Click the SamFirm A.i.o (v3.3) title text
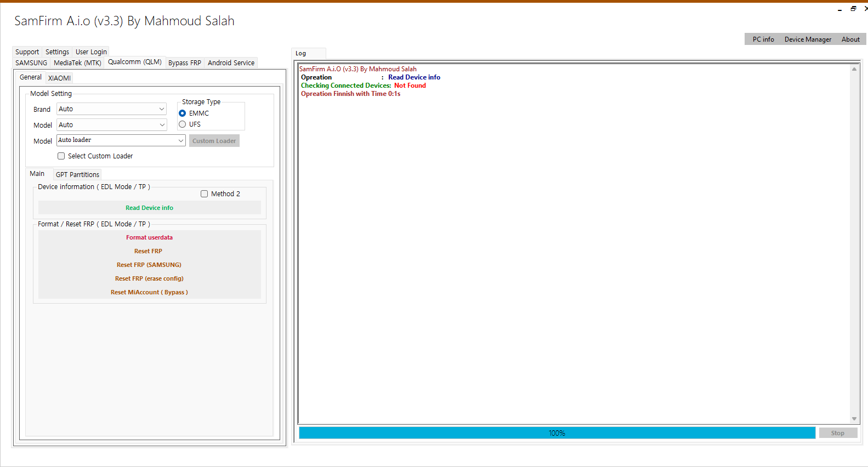Image resolution: width=868 pixels, height=467 pixels. (124, 21)
